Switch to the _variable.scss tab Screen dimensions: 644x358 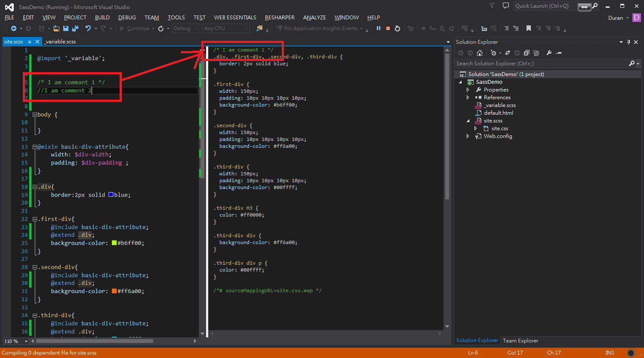pos(60,42)
